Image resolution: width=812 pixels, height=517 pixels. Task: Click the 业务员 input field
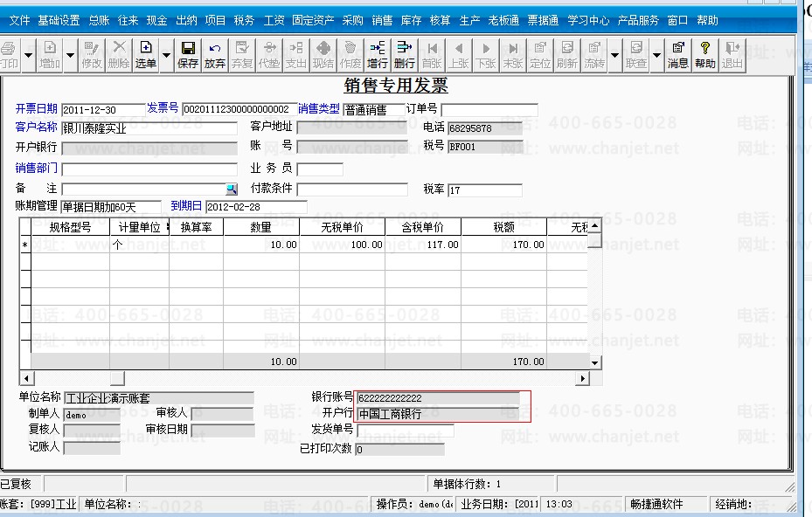pyautogui.click(x=320, y=169)
